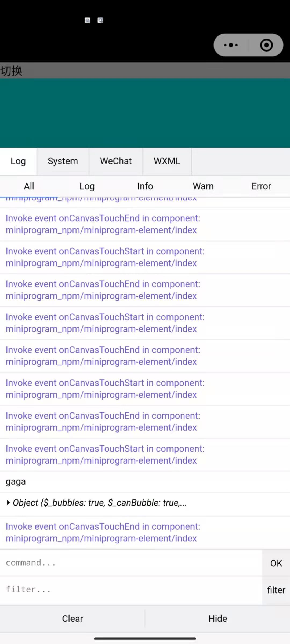
Task: Select the Info log level
Action: point(145,186)
